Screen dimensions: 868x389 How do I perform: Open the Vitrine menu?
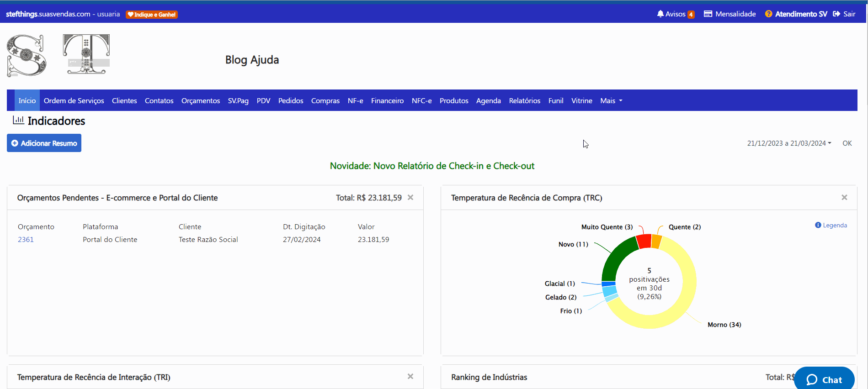582,100
